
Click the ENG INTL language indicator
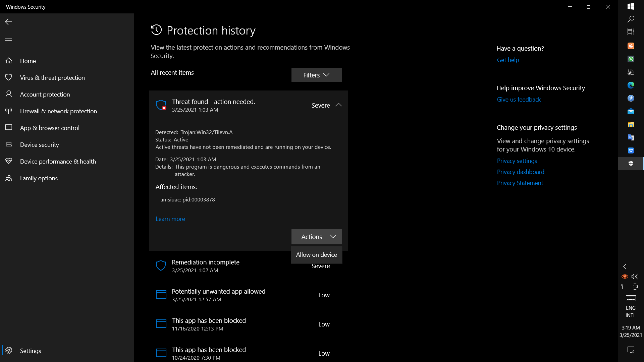[631, 311]
